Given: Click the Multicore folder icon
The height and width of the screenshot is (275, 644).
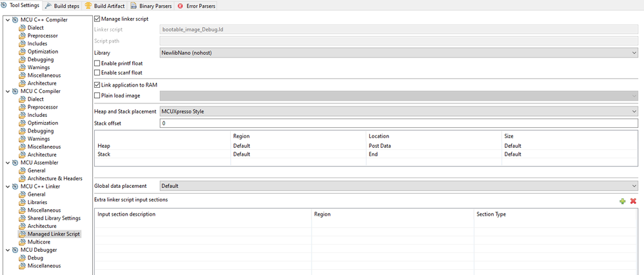Looking at the screenshot, I should (22, 242).
